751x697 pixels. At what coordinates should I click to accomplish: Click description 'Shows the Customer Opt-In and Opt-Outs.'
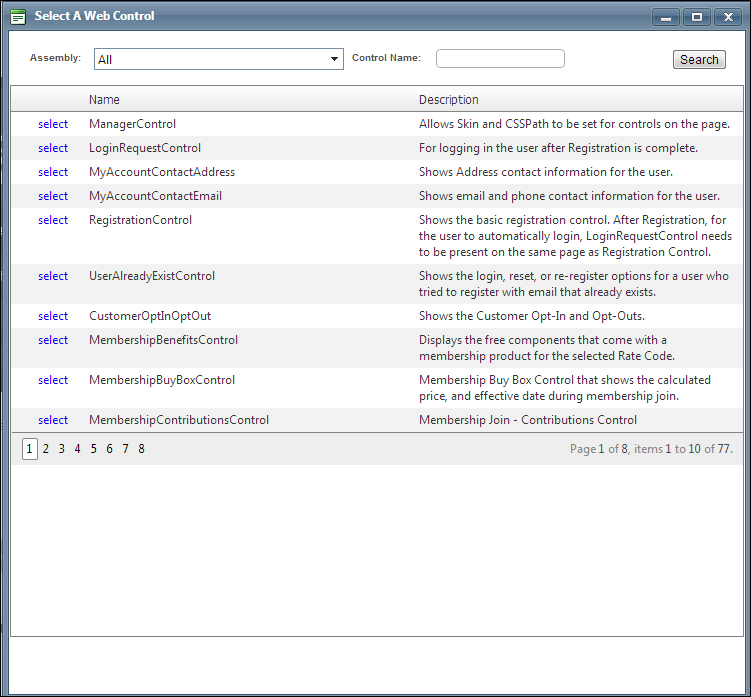532,316
